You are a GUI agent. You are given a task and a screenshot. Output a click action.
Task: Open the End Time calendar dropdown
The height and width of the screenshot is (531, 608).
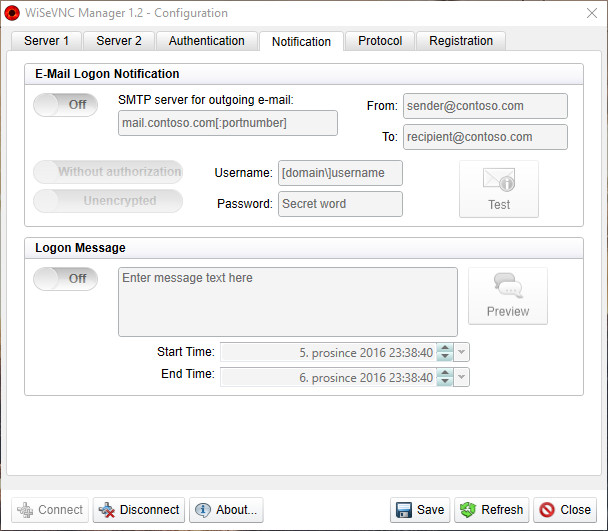[x=461, y=377]
